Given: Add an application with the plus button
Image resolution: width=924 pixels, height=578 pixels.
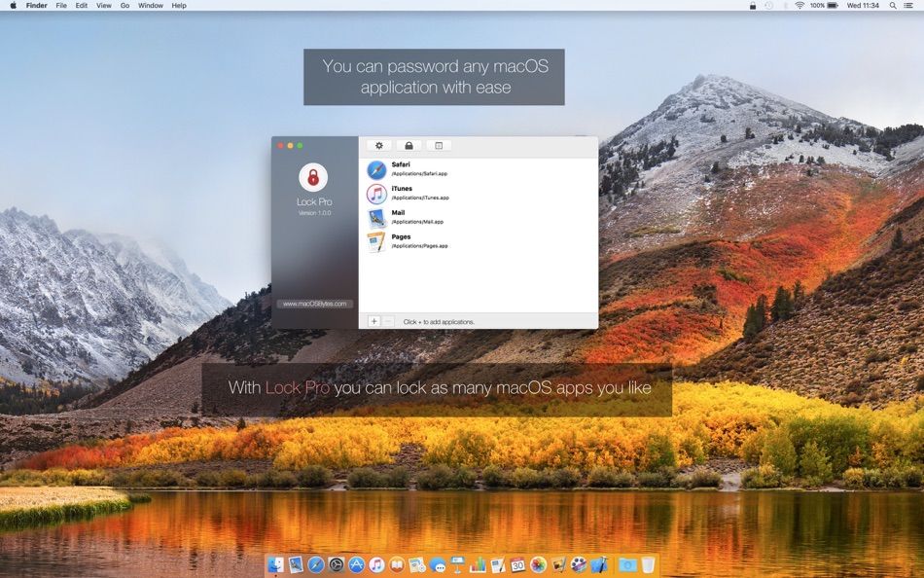Looking at the screenshot, I should pyautogui.click(x=373, y=321).
